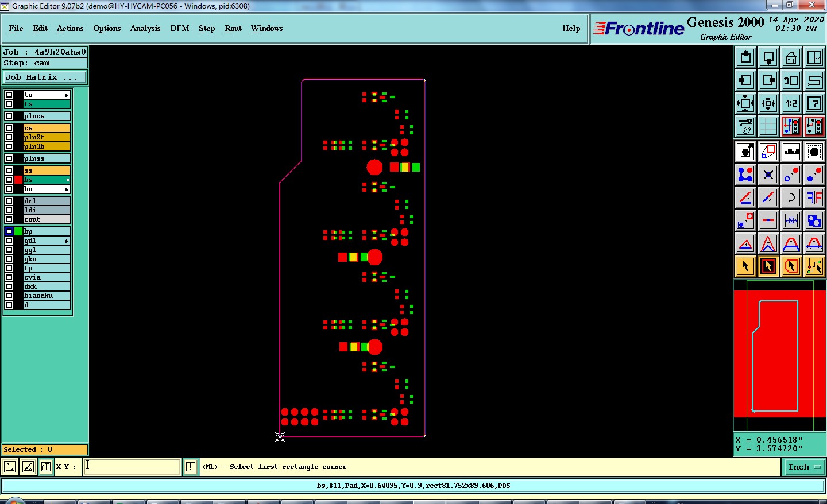827x504 pixels.
Task: Open the Help menu
Action: [x=571, y=28]
